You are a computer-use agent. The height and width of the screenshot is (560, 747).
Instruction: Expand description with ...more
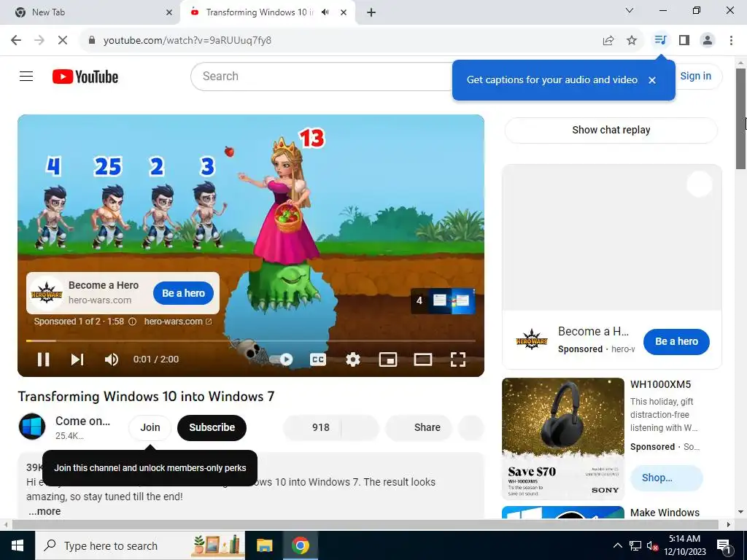coord(44,511)
